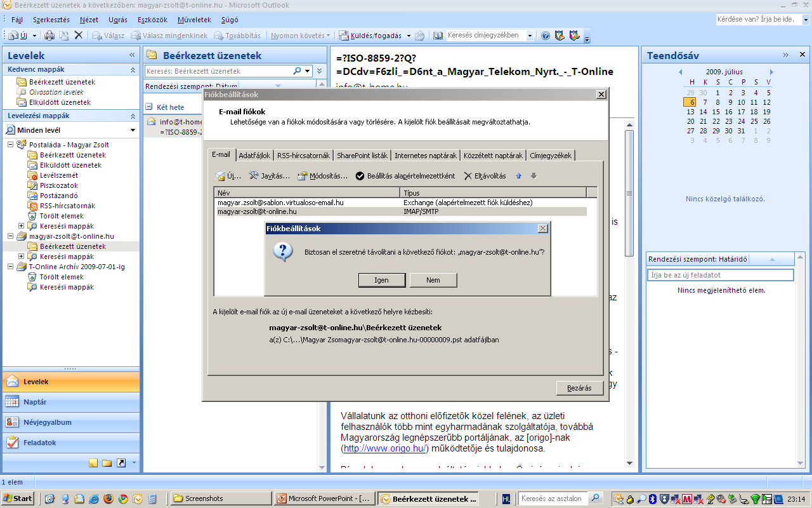Click the Shortcuts icon in navigation pane
The height and width of the screenshot is (508, 812).
click(x=121, y=463)
